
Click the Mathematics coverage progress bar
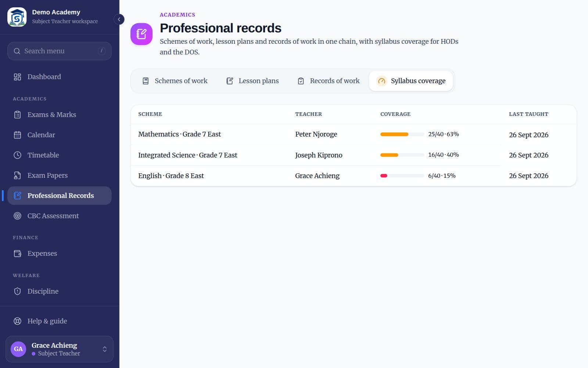tap(402, 134)
